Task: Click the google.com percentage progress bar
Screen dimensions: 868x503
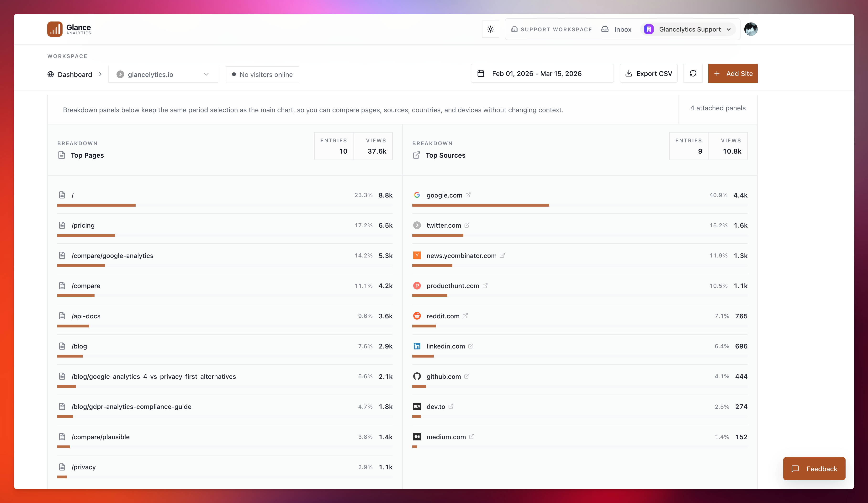Action: pyautogui.click(x=480, y=205)
